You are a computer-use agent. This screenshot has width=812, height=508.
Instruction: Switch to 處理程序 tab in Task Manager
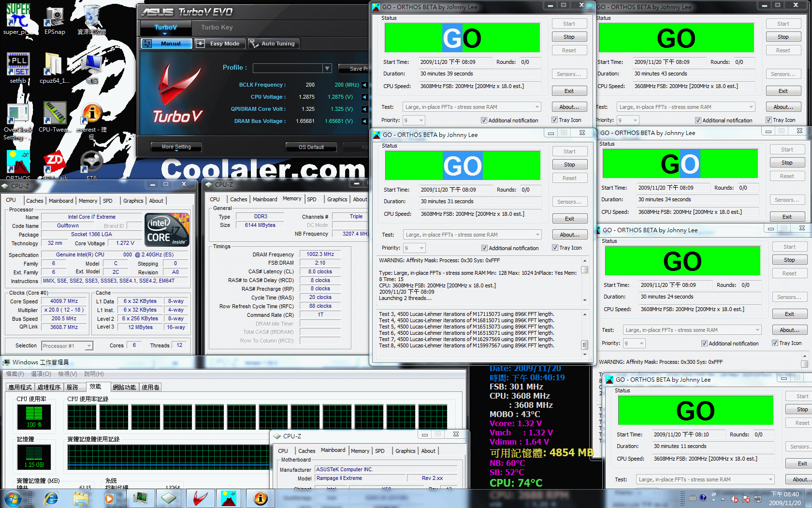coord(49,388)
